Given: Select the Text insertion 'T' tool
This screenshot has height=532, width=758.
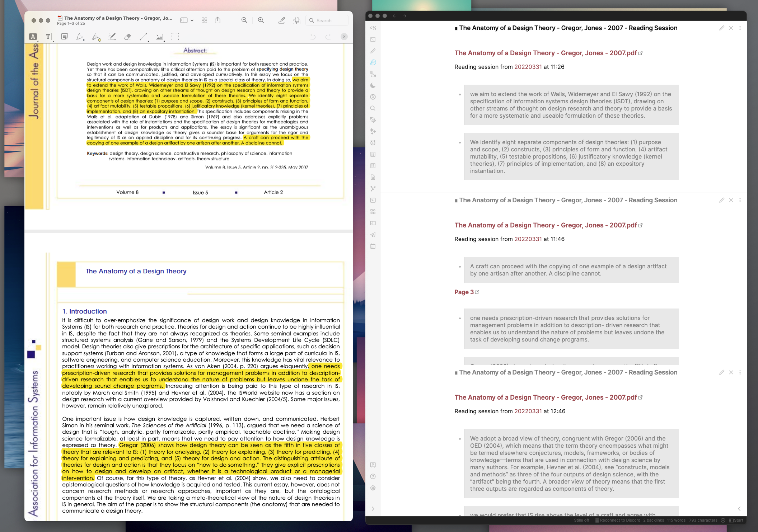Looking at the screenshot, I should click(x=48, y=37).
